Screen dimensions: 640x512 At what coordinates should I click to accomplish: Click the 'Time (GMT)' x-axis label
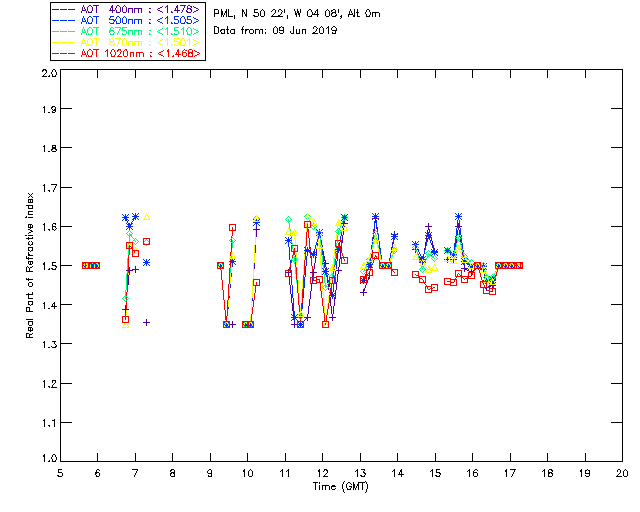pyautogui.click(x=340, y=487)
